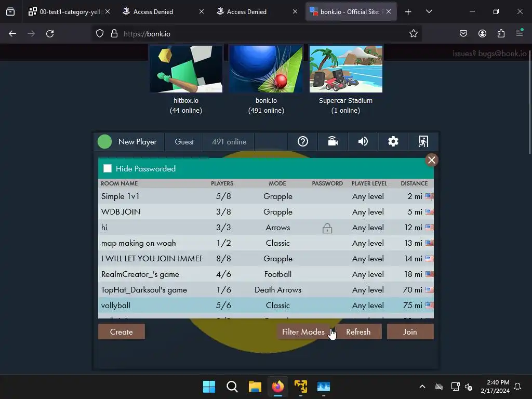This screenshot has height=399, width=532.
Task: Close the 00-test1-category tab
Action: [x=108, y=11]
